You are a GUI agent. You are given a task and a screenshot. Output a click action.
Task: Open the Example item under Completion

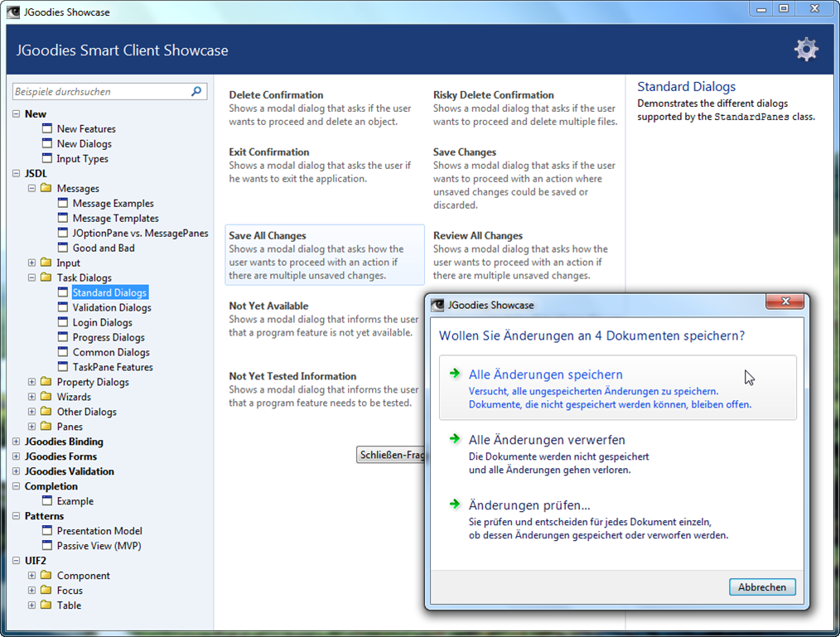(75, 501)
